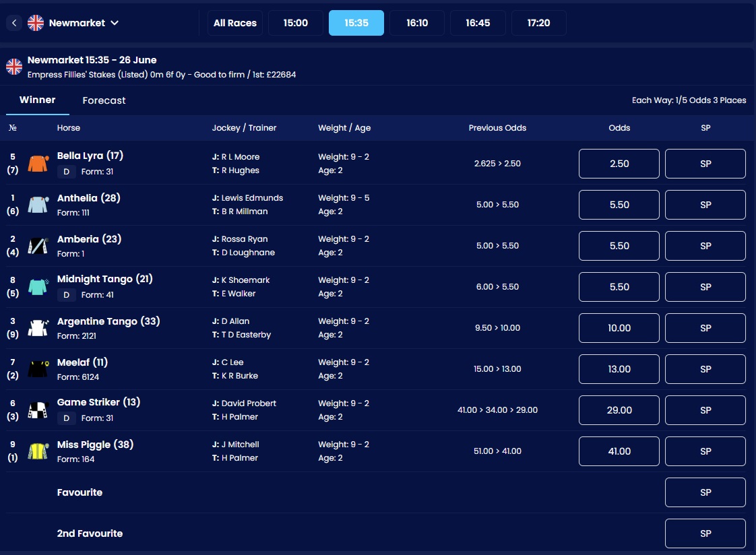Show All Races

pos(234,23)
